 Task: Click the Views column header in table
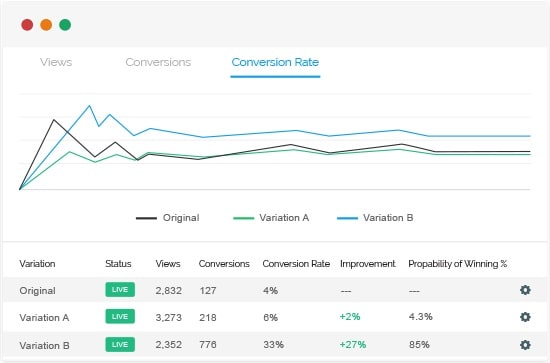(x=168, y=264)
